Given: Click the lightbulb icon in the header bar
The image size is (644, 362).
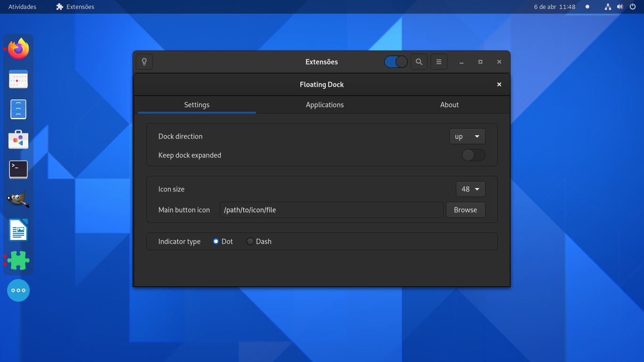Looking at the screenshot, I should point(144,61).
